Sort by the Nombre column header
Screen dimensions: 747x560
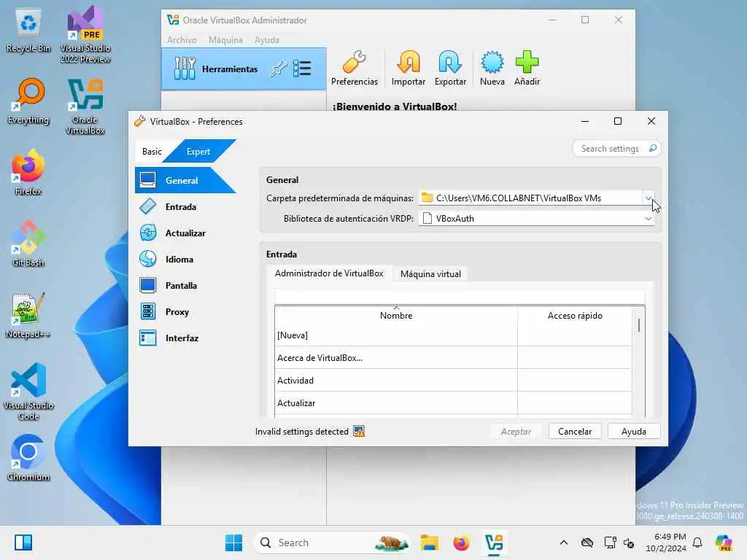click(396, 315)
